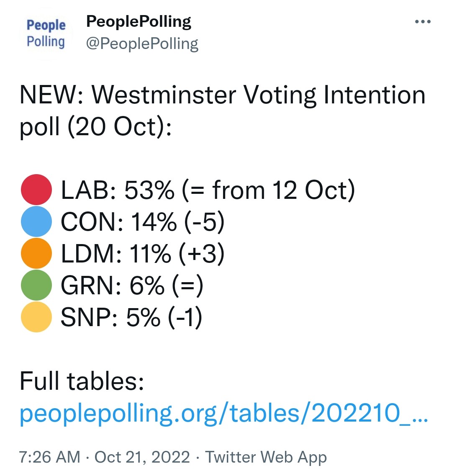Screen dimensions: 452x476
Task: Click the 7:26 AM Oct 21, 2022 timestamp
Action: tap(105, 457)
